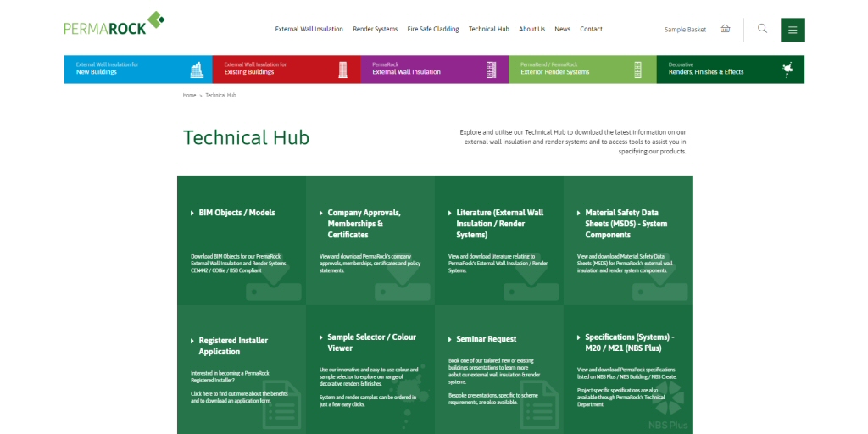Click the Technical Hub page heading
Screen dimensions: 868x434
tap(246, 138)
